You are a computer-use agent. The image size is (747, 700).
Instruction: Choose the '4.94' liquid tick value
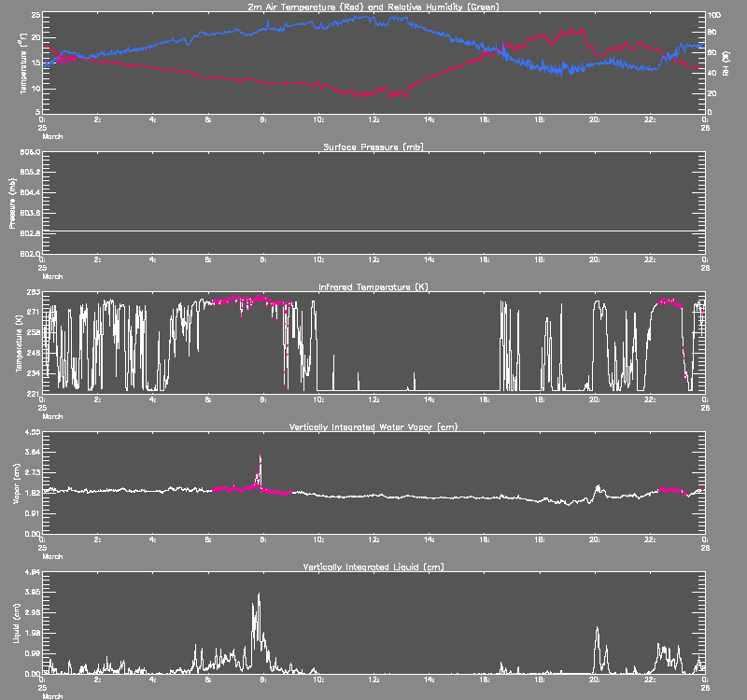(x=33, y=572)
